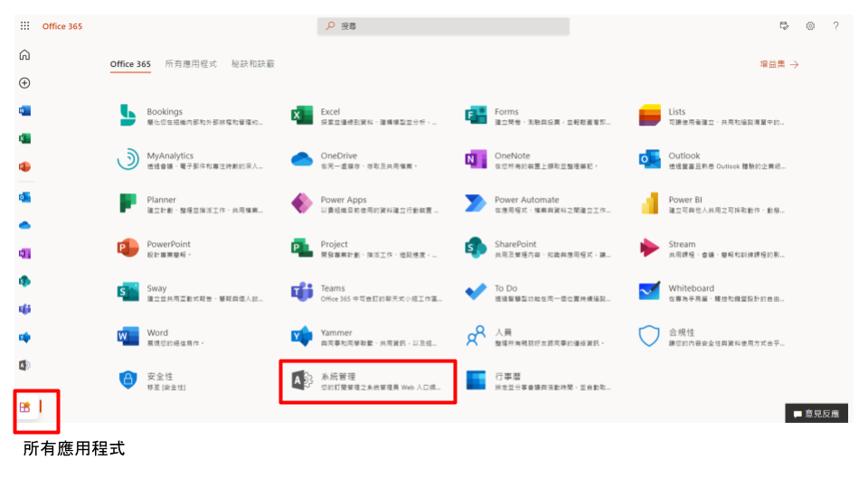Screen dimensions: 868x488
Task: Open Outlook app tile in grid
Action: click(712, 160)
